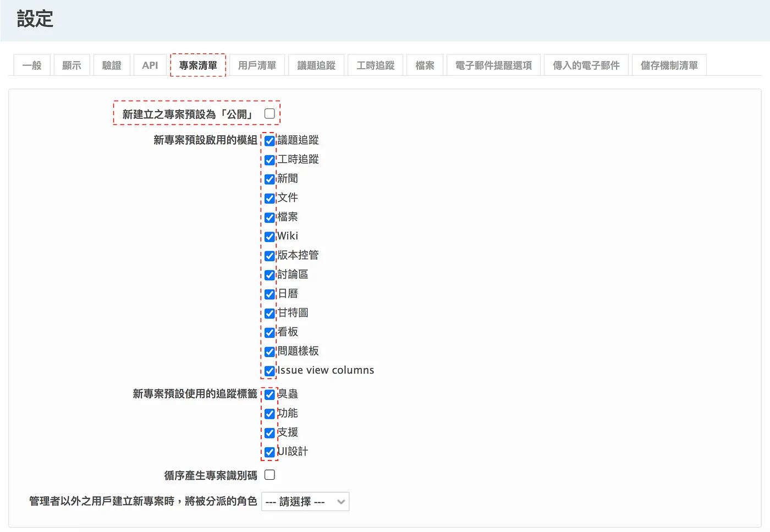
Task: Toggle the 支援 tracker checkbox
Action: click(269, 433)
